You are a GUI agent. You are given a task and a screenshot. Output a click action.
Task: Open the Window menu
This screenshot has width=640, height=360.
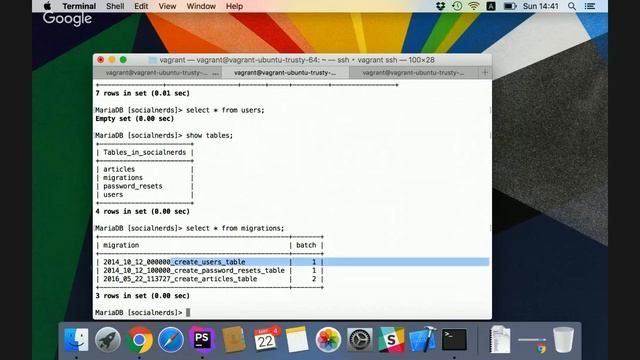(201, 6)
